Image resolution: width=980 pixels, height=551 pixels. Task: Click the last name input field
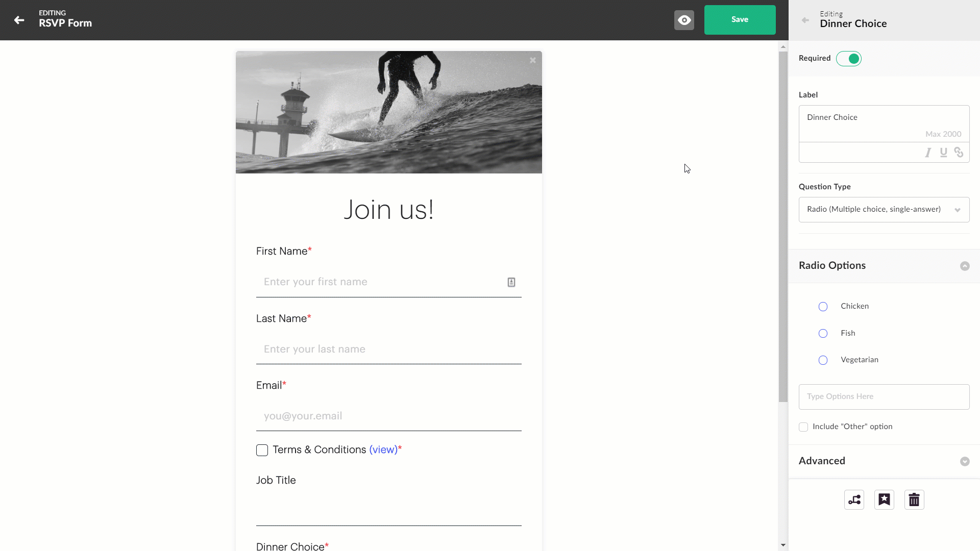pyautogui.click(x=389, y=349)
